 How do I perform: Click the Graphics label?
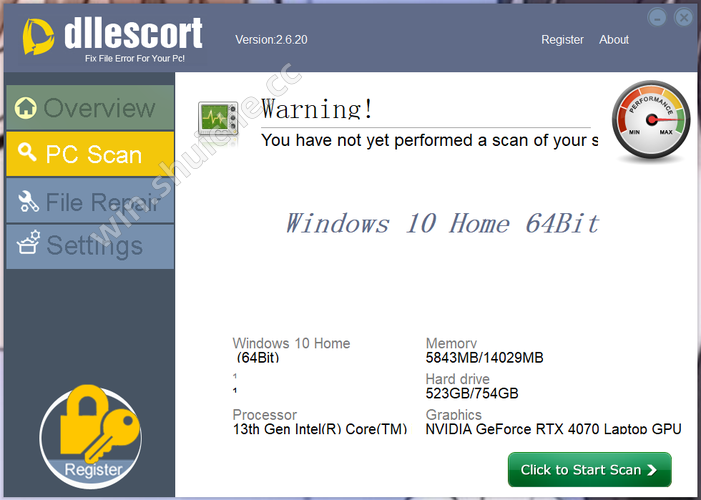[453, 415]
